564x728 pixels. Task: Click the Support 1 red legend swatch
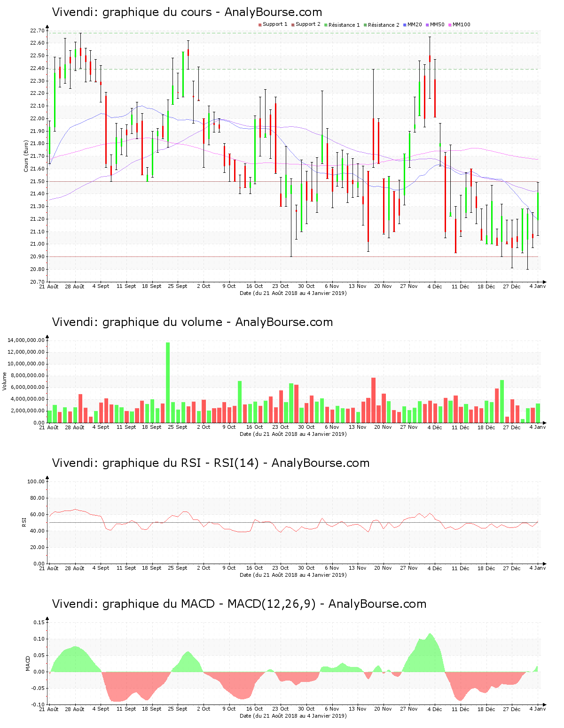coord(260,25)
